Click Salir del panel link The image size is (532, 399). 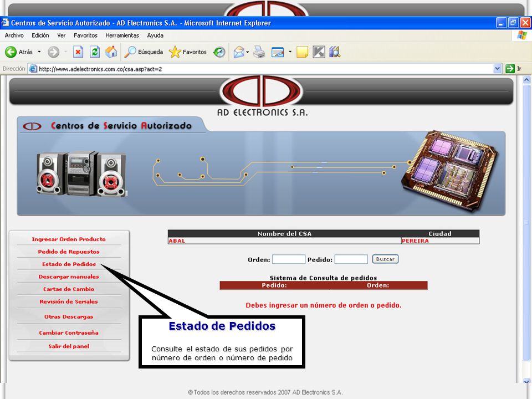tap(69, 346)
